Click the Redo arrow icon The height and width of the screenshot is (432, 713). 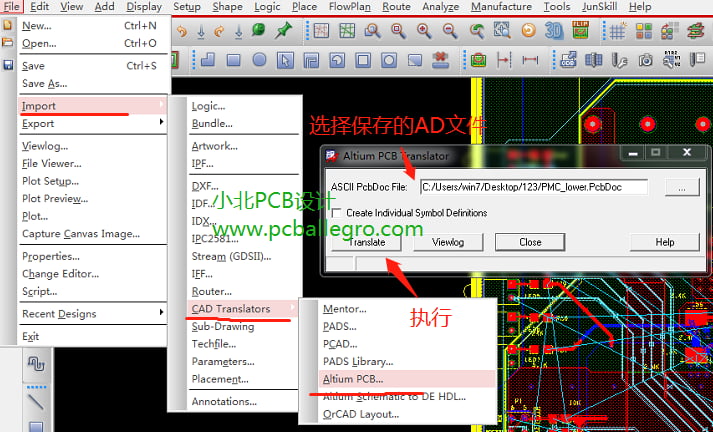[219, 31]
